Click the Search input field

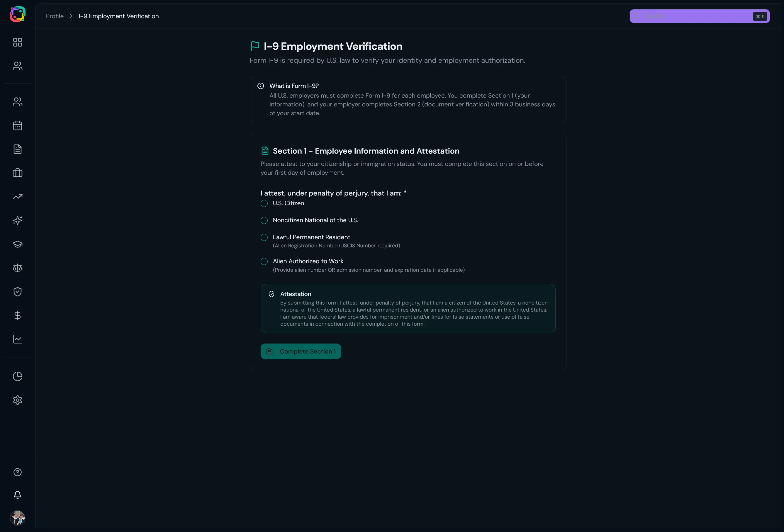pyautogui.click(x=695, y=16)
